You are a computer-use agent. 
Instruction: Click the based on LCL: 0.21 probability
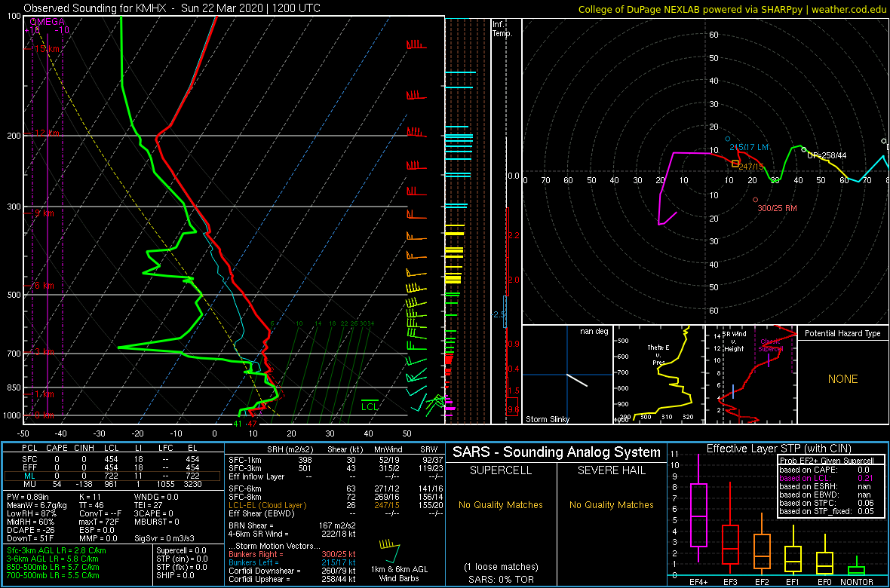click(x=828, y=479)
